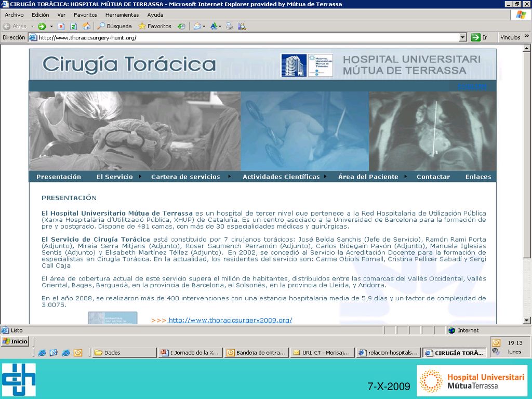Screen dimensions: 532x399
Task: Expand Cartera de servicios submenu
Action: tap(230, 177)
